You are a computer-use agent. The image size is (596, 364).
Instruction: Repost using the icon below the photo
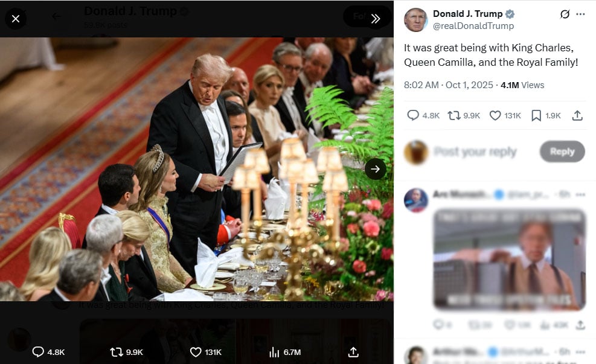point(117,351)
